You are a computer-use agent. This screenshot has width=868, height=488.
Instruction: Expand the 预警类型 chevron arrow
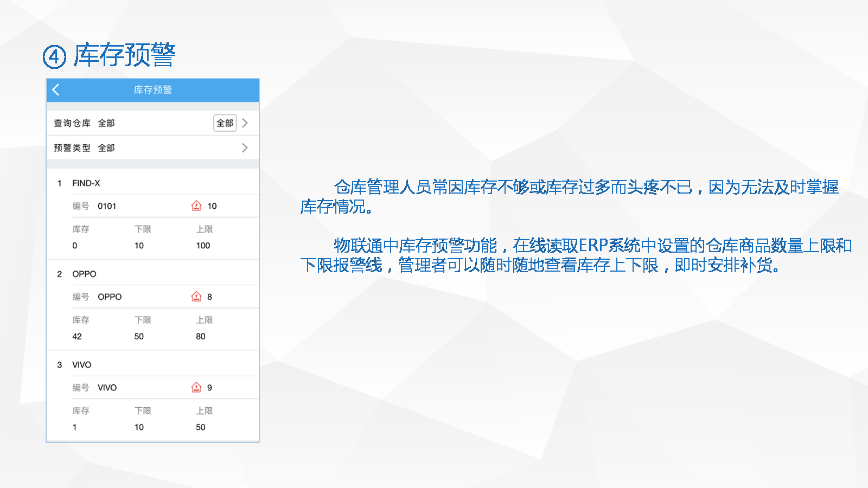point(245,148)
